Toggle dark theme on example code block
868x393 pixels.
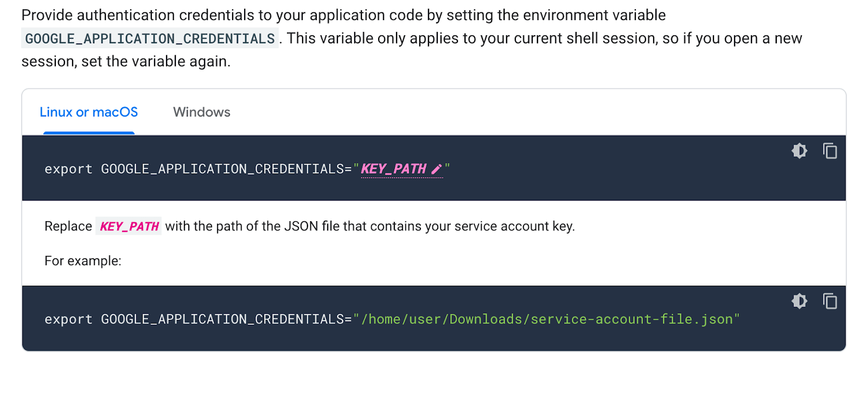(799, 301)
